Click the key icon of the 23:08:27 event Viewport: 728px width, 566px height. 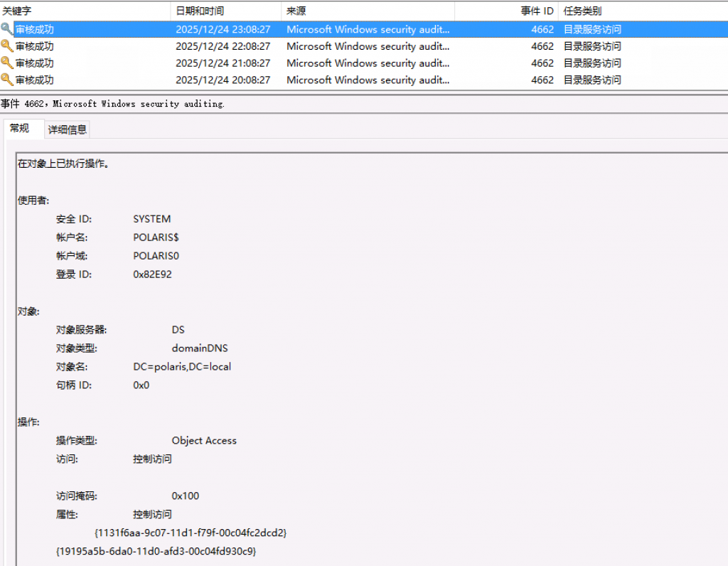pyautogui.click(x=7, y=29)
